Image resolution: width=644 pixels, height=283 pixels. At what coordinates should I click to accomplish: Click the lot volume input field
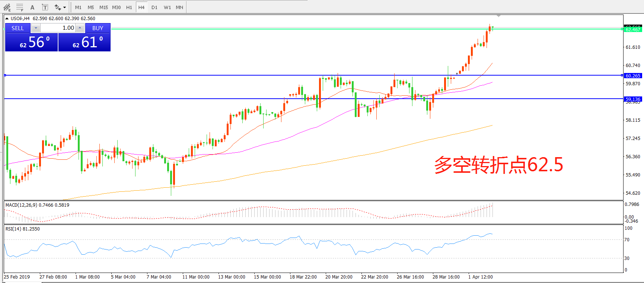(x=58, y=28)
